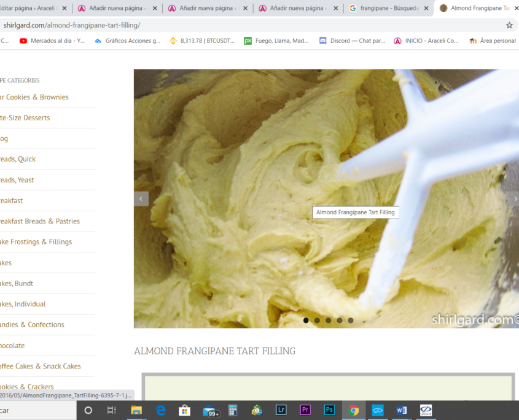
Task: Open Microsoft Word from the taskbar
Action: (402, 410)
